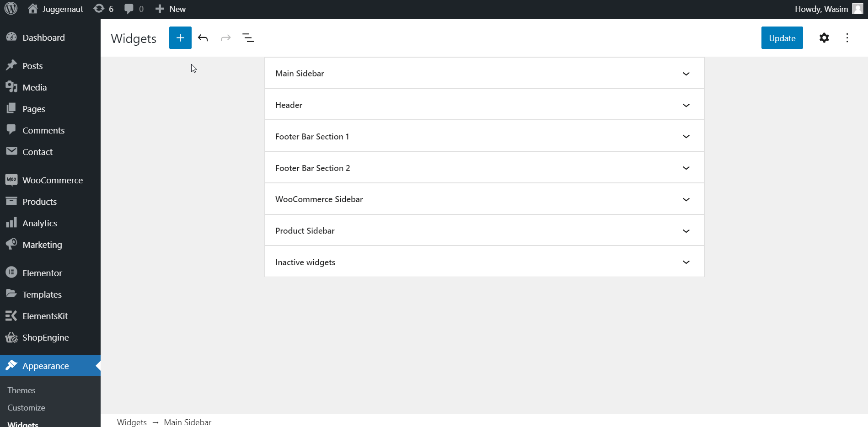Open the WooCommerce menu
This screenshot has height=427, width=868.
[x=50, y=180]
